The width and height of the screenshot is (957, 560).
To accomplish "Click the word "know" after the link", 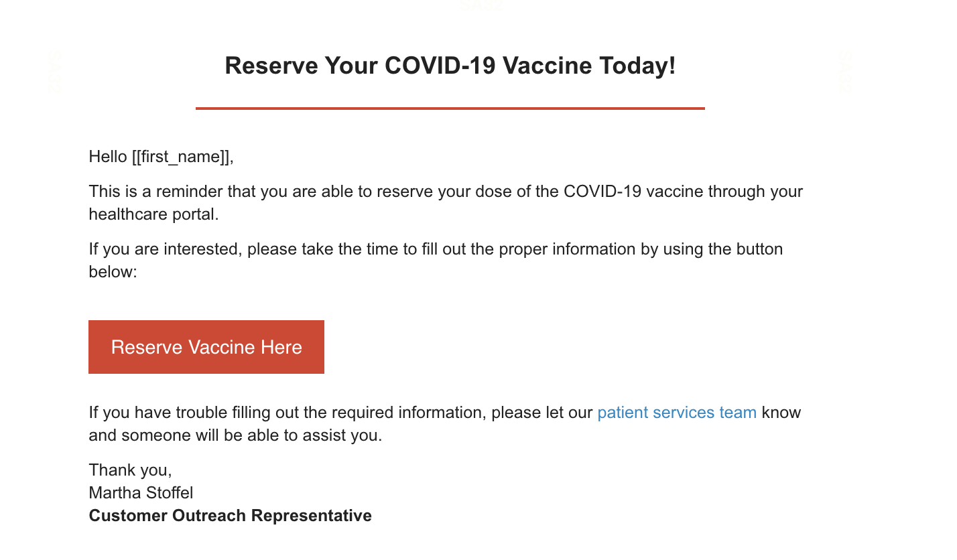I will click(781, 413).
